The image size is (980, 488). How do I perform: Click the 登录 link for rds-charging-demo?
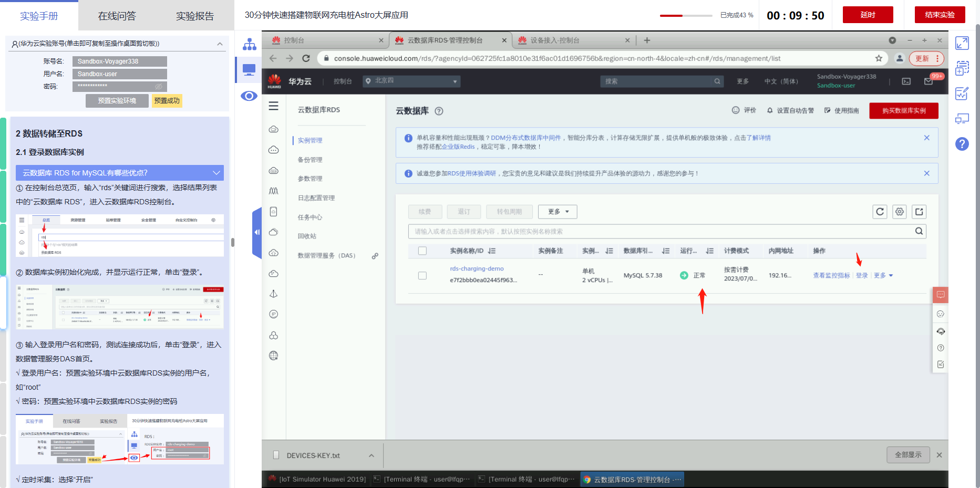[862, 275]
